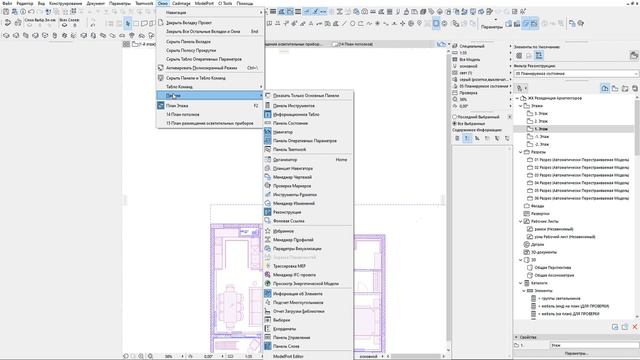Open Publisher Sets icon in Navigator
This screenshot has width=640, height=360.
coord(635,88)
